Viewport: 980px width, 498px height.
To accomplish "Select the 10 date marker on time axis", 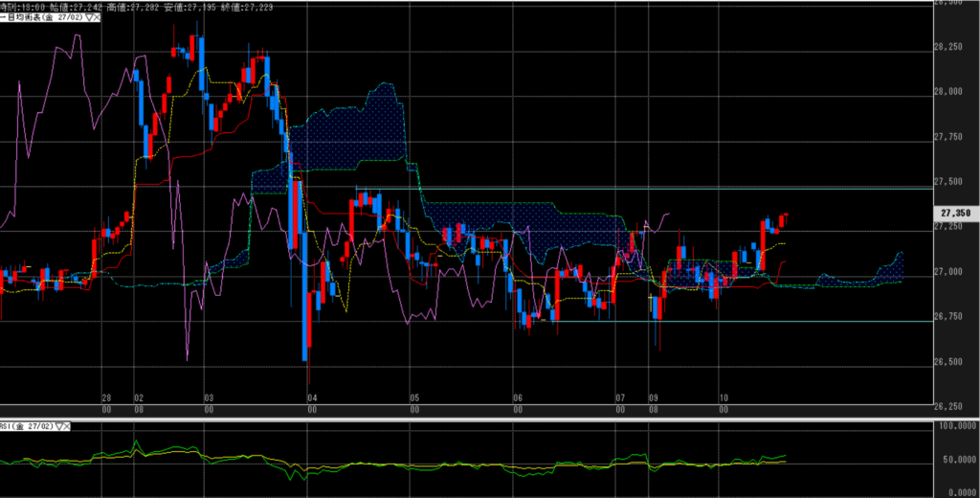I will coord(724,396).
